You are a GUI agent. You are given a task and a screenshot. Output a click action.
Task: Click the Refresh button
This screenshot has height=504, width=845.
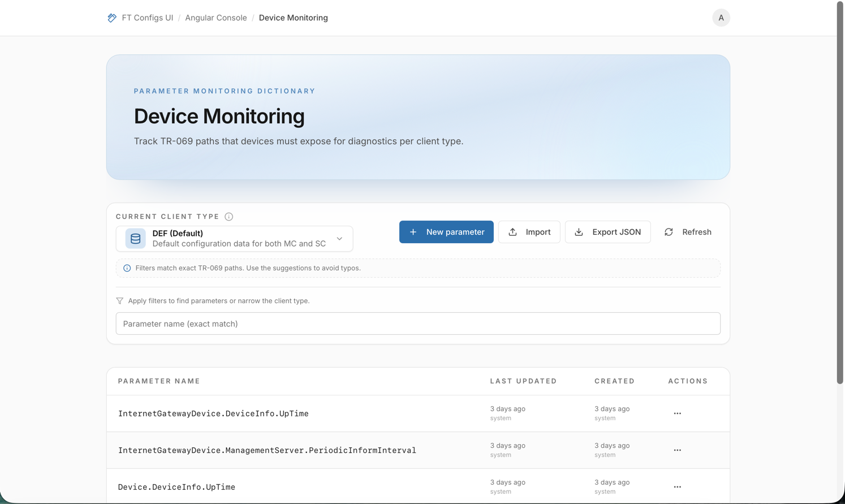tap(688, 232)
